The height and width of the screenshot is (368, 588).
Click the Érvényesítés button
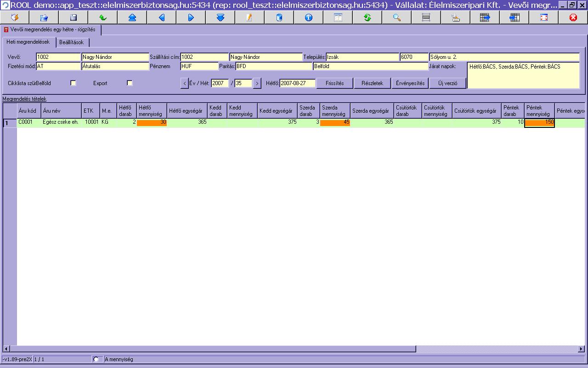(x=410, y=83)
